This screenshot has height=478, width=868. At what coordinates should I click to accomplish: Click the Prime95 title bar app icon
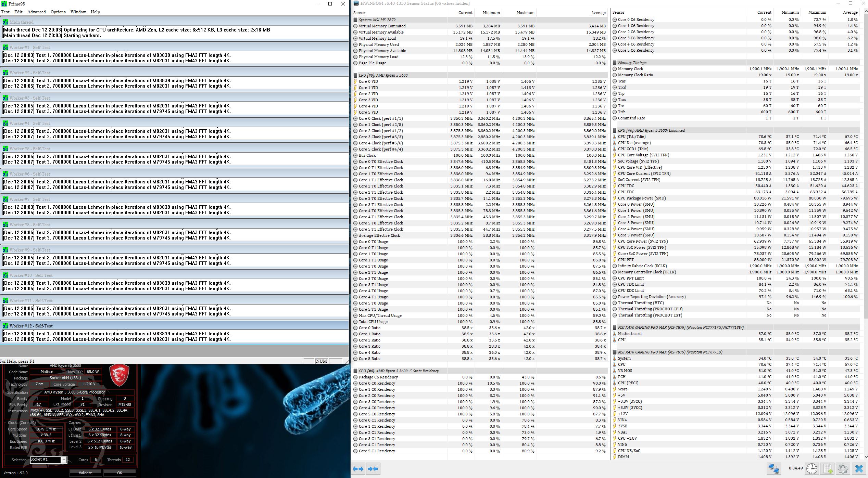pos(4,4)
